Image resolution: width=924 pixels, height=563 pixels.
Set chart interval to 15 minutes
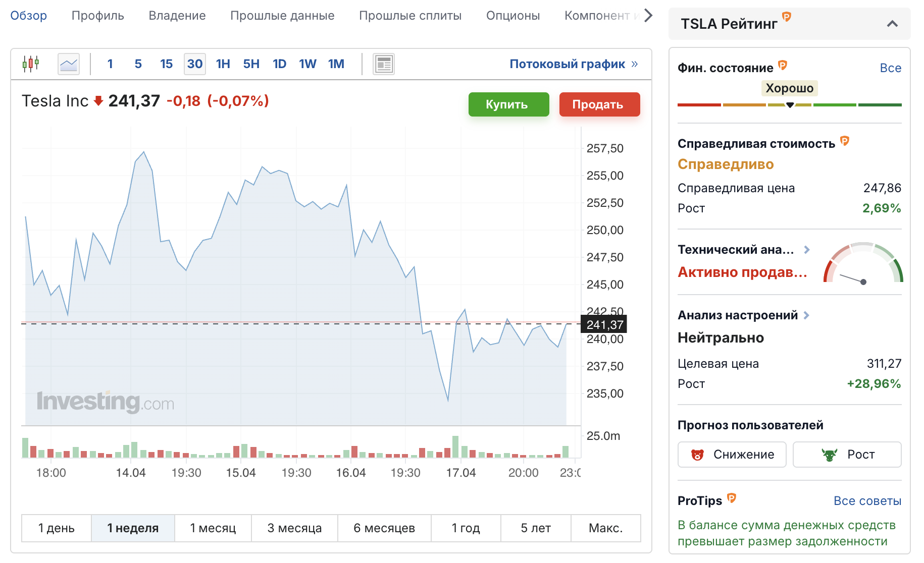tap(166, 64)
